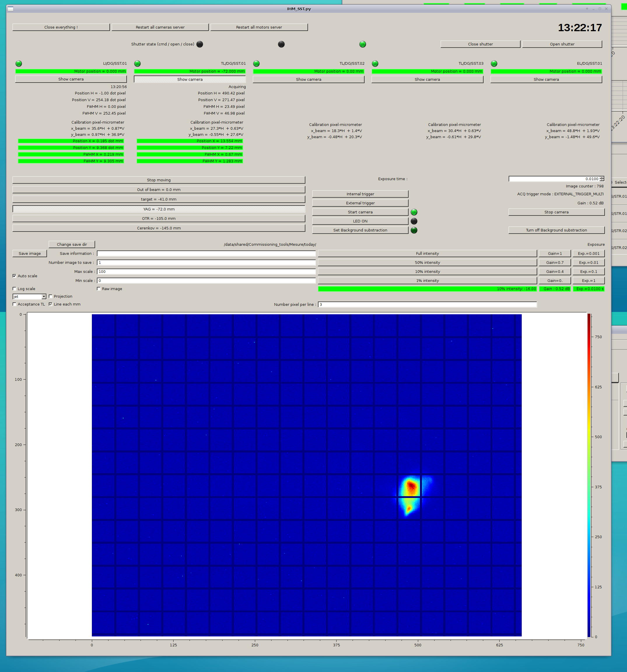Move screen to YAG = -72.0 mm
The width and height of the screenshot is (627, 672).
pyautogui.click(x=159, y=209)
